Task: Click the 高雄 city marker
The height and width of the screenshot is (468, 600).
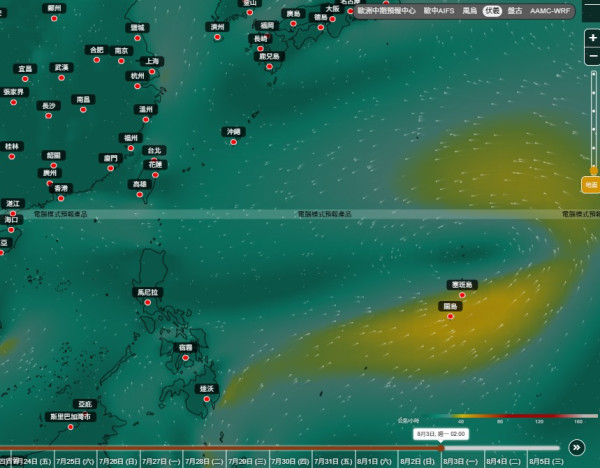Action: click(x=140, y=194)
